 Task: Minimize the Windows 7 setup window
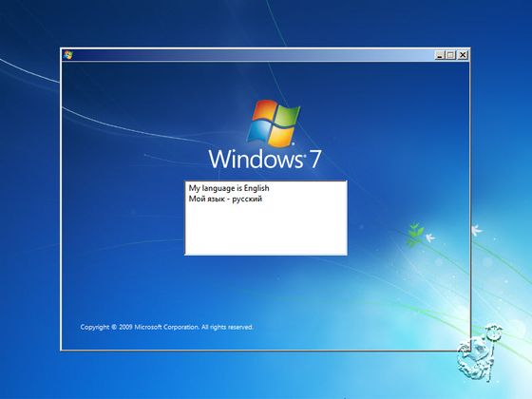pos(440,55)
